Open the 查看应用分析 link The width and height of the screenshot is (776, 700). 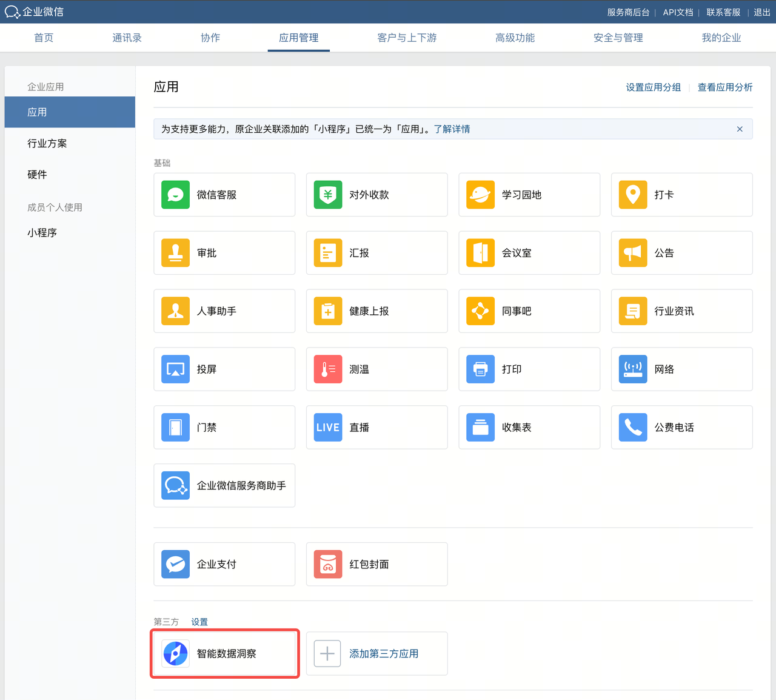click(724, 87)
